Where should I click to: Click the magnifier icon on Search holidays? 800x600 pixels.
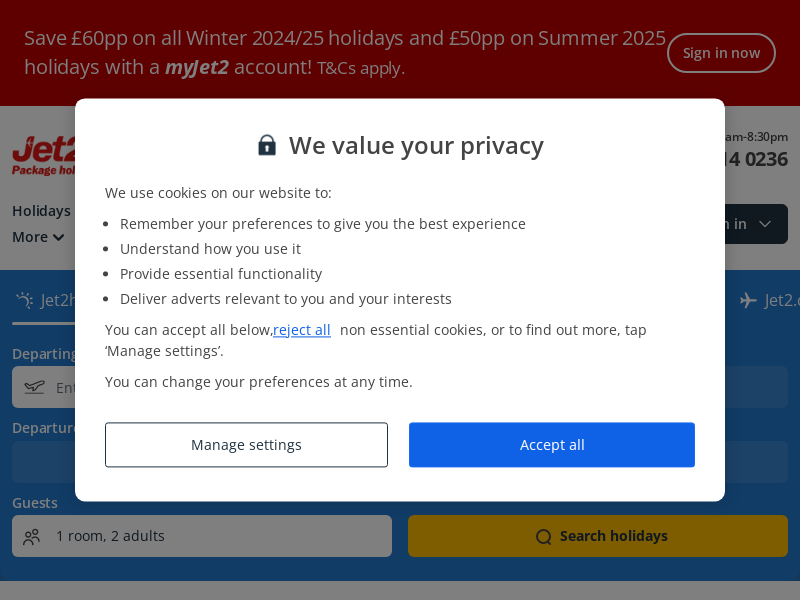pyautogui.click(x=544, y=537)
